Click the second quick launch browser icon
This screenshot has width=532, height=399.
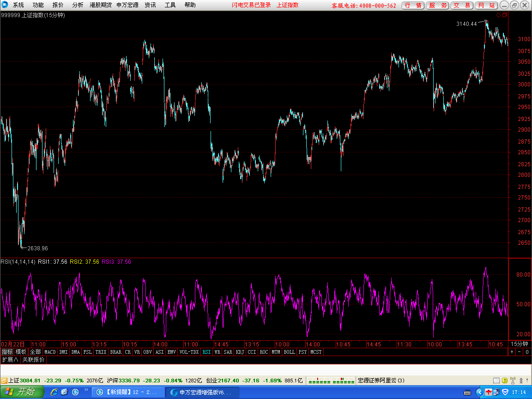[x=65, y=392]
